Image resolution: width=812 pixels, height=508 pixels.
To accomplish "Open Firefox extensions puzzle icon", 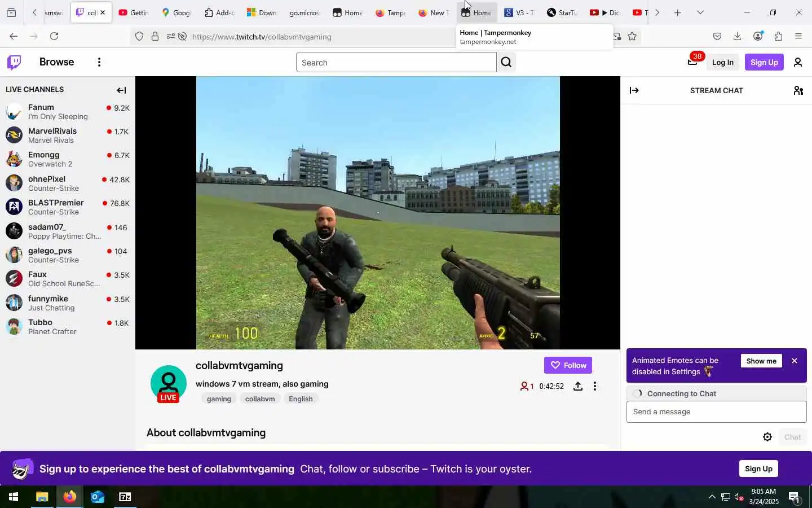I will [x=778, y=36].
